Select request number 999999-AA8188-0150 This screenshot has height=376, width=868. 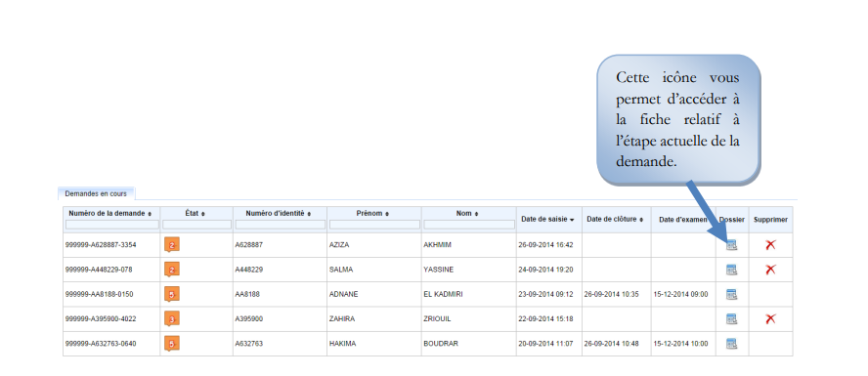pos(99,294)
